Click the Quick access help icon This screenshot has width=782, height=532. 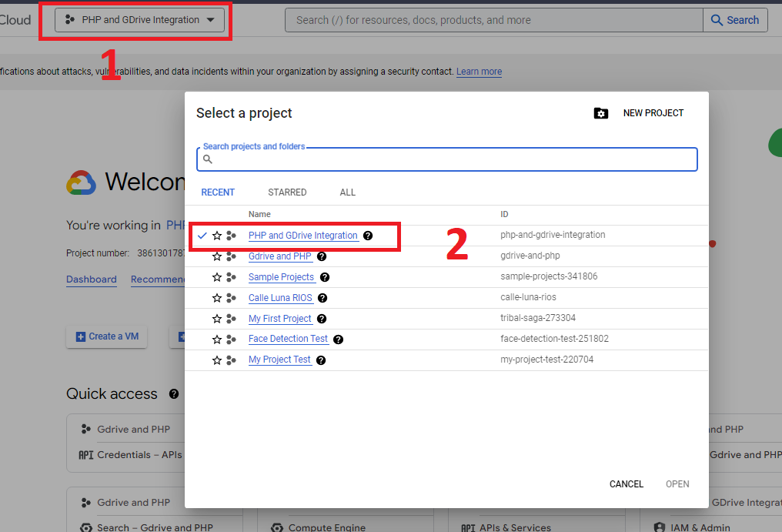coord(173,393)
